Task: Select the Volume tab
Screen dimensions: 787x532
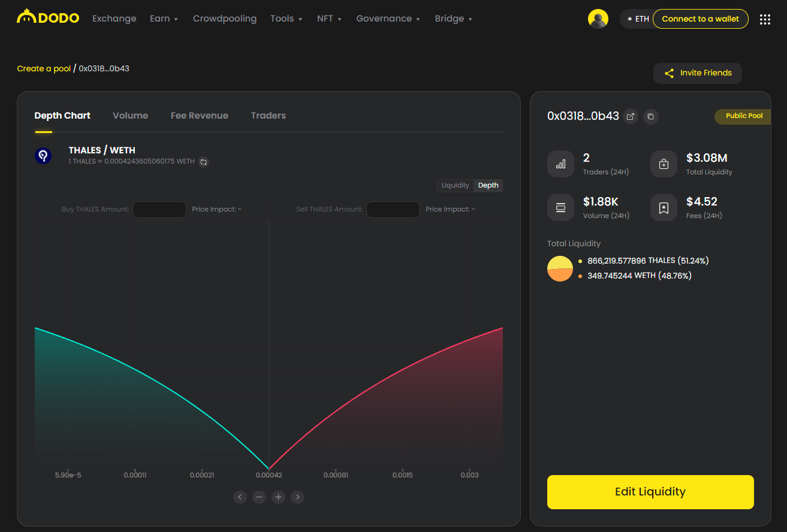Action: (131, 116)
